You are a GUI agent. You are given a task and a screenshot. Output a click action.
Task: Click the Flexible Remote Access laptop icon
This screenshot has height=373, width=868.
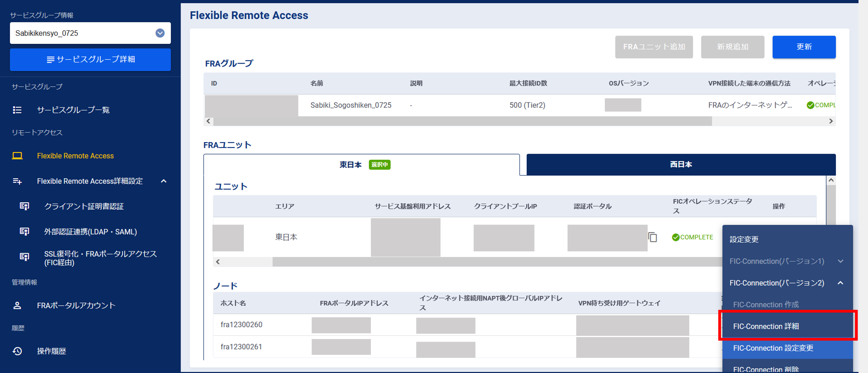[17, 156]
